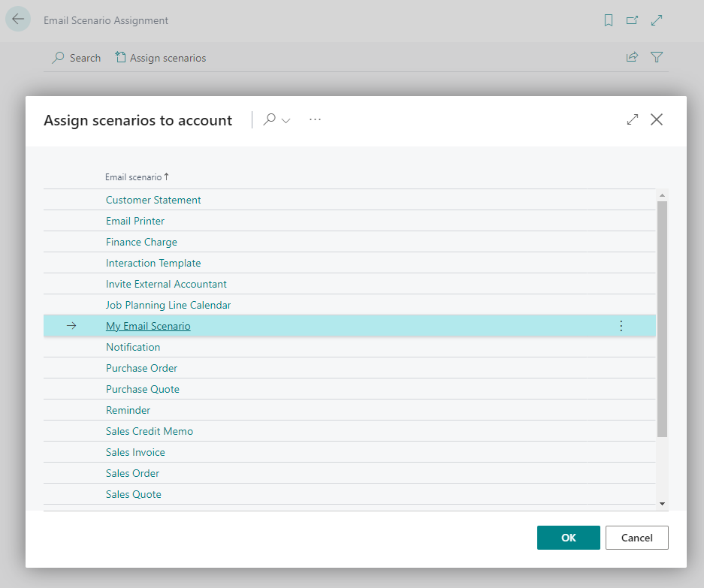Confirm with the OK button
Image resolution: width=704 pixels, height=588 pixels.
(569, 537)
